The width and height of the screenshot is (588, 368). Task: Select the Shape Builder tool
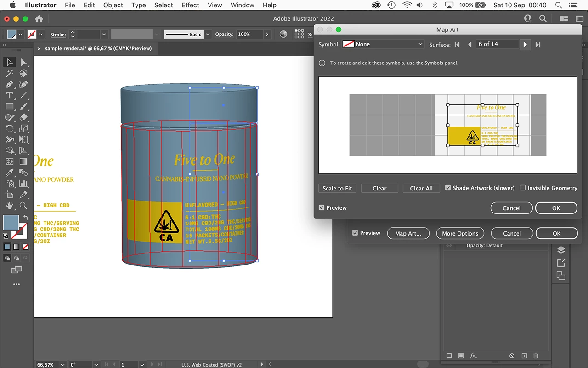[x=9, y=150]
